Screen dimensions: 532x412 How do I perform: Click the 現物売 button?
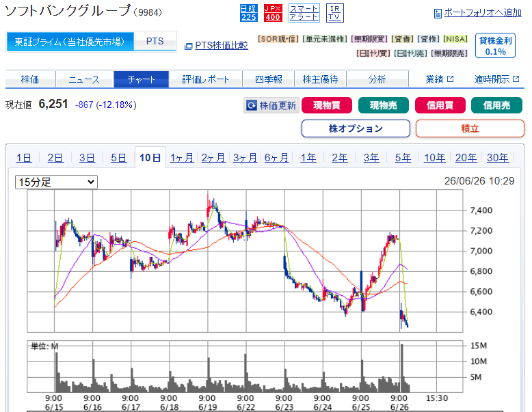click(x=384, y=105)
